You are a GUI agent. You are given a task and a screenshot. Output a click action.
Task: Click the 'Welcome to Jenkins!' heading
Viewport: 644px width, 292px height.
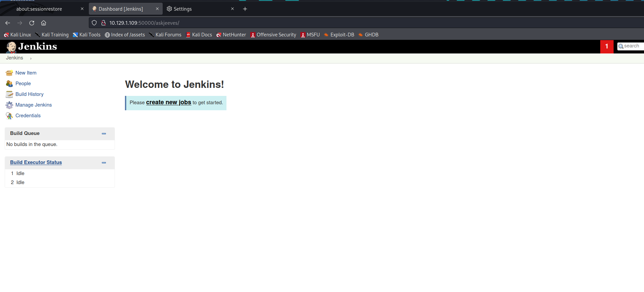click(x=175, y=84)
